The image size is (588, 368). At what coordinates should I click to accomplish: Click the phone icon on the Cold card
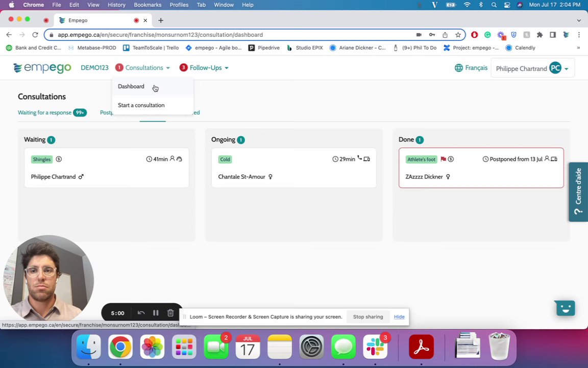[360, 158]
